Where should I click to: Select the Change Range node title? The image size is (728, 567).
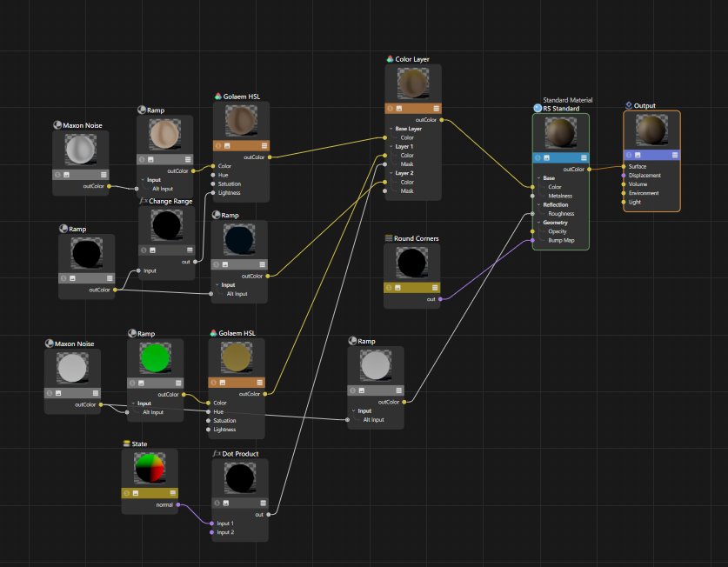click(170, 201)
